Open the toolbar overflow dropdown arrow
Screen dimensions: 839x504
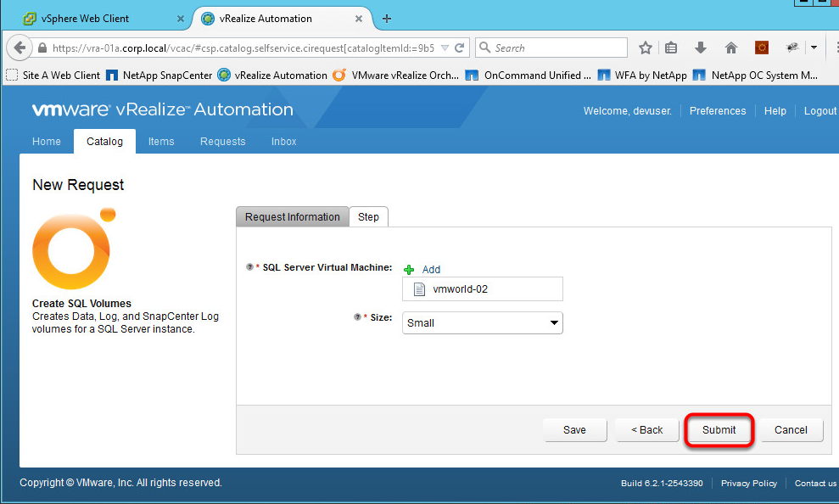coord(814,48)
